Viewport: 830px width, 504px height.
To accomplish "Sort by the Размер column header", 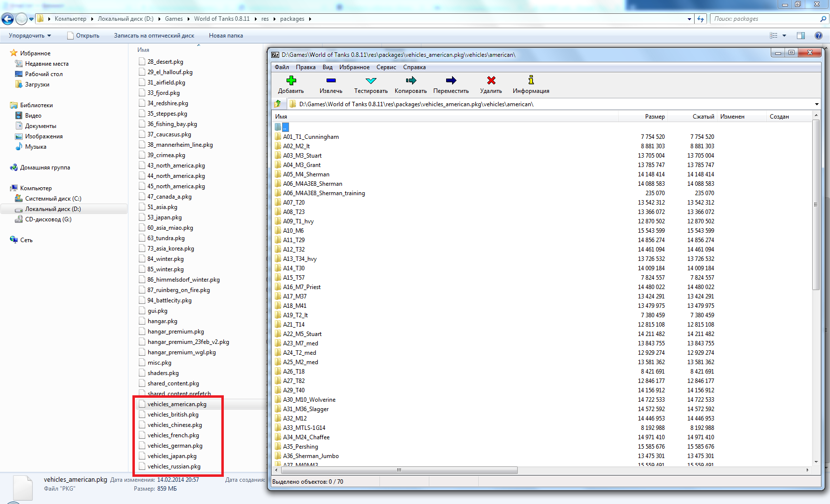I will [643, 117].
